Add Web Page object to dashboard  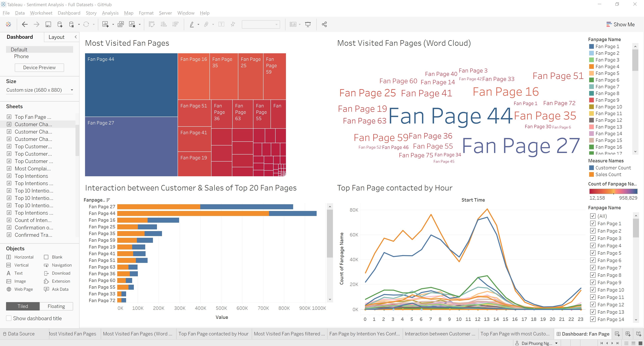[x=19, y=289]
